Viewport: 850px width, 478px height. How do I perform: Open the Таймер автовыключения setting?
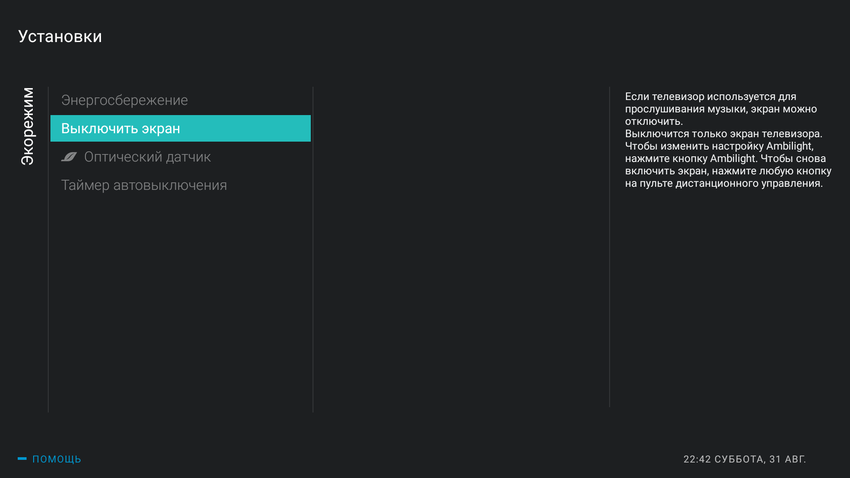(143, 185)
